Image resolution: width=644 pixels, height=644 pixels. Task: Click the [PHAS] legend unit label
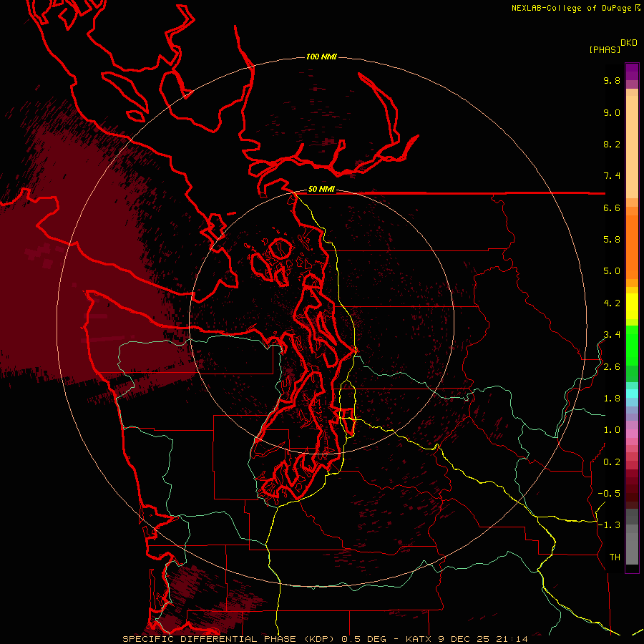605,49
